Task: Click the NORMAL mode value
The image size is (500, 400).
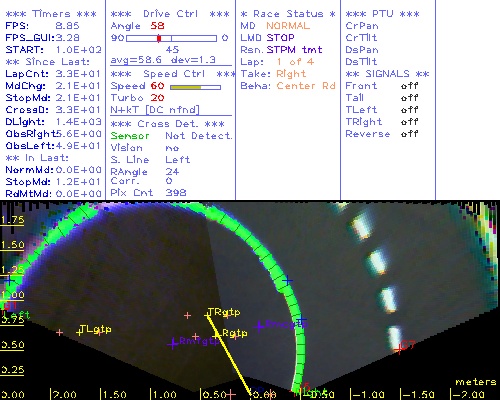Action: coord(288,26)
